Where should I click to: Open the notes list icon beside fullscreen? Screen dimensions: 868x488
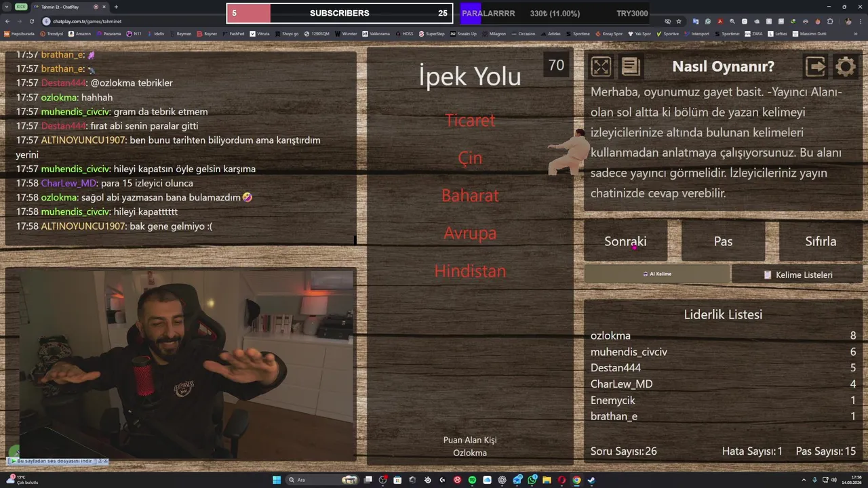coord(631,66)
